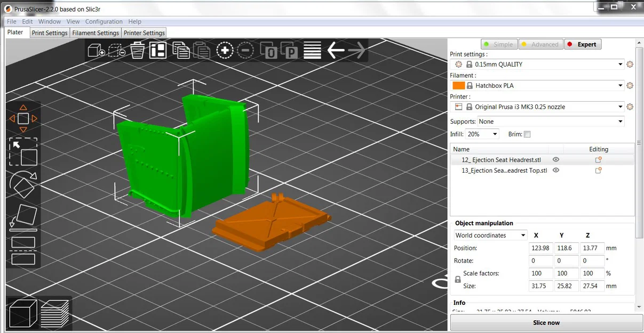The height and width of the screenshot is (333, 644).
Task: Switch to Print Settings tab
Action: [x=50, y=33]
